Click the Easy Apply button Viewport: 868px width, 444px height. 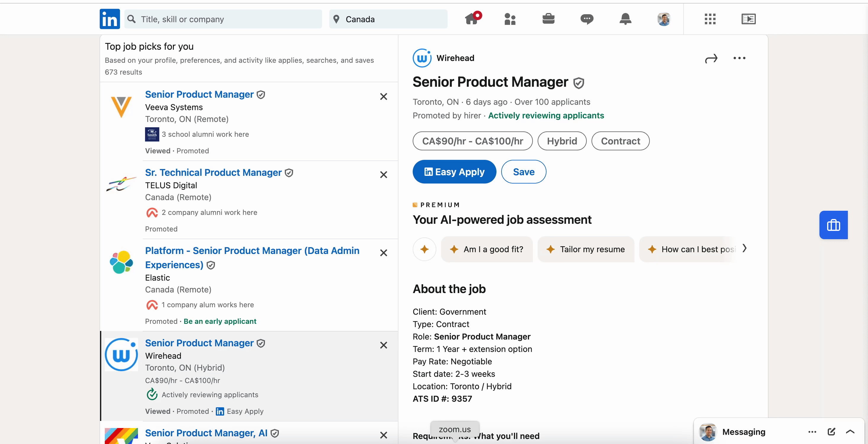pyautogui.click(x=454, y=172)
